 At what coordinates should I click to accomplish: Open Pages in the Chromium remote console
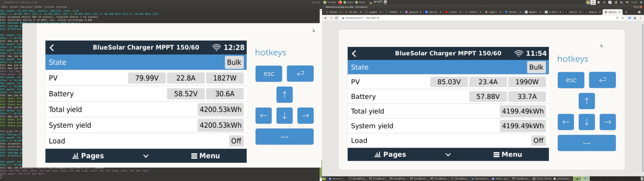pos(390,155)
